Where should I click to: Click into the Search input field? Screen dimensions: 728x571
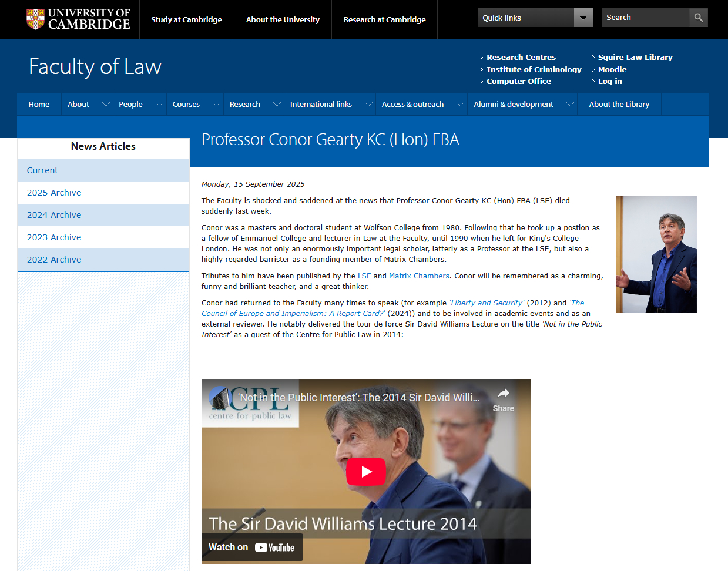click(x=645, y=18)
